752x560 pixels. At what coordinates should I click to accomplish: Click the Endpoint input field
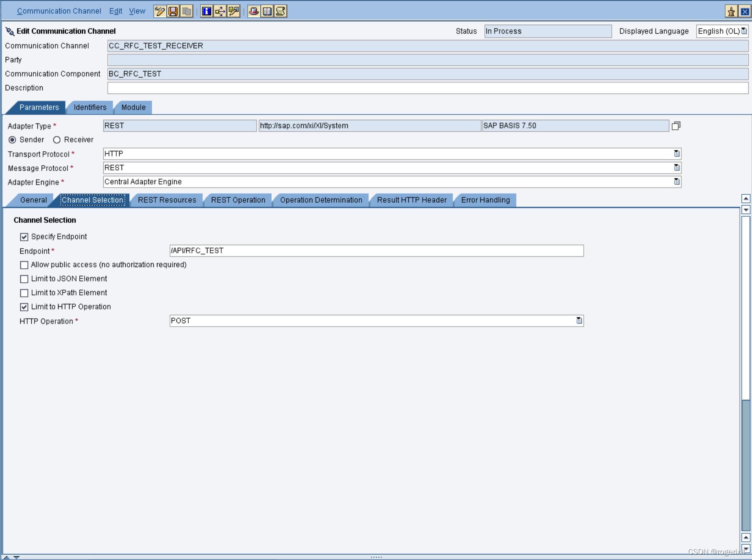pyautogui.click(x=376, y=251)
